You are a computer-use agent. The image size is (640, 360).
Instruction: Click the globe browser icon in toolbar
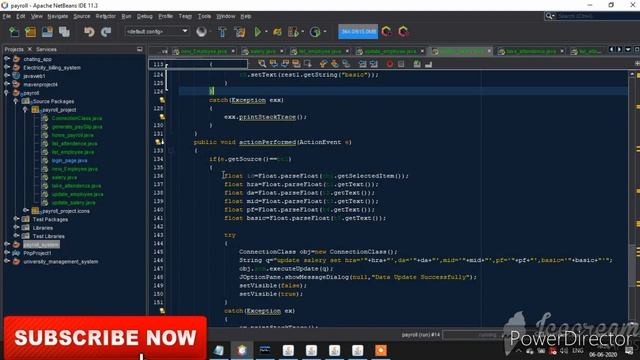coord(201,32)
